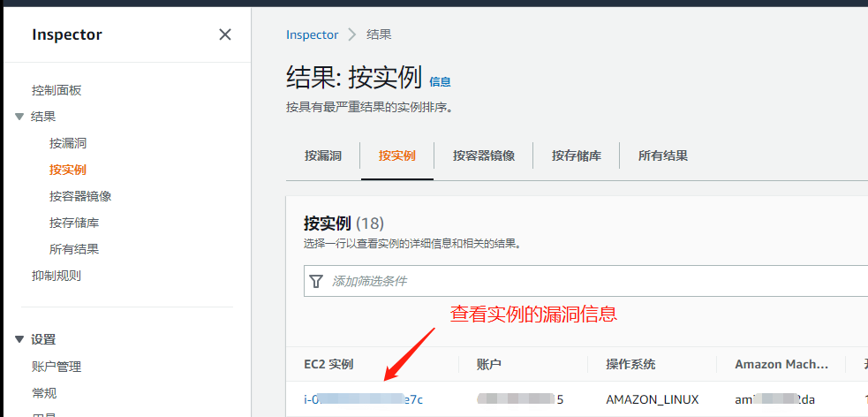Click the Inspector sidebar heading
The width and height of the screenshot is (868, 417).
click(67, 34)
